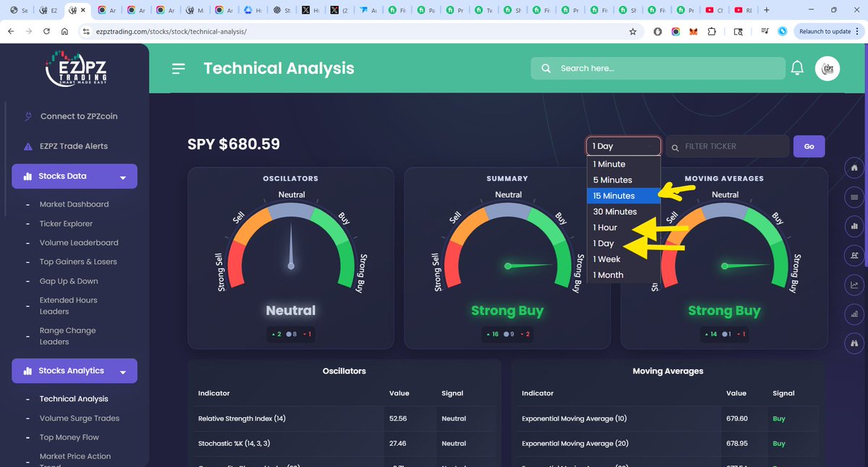Open Market Dashboard in sidebar
Screen dimensions: 868x467
[x=74, y=204]
